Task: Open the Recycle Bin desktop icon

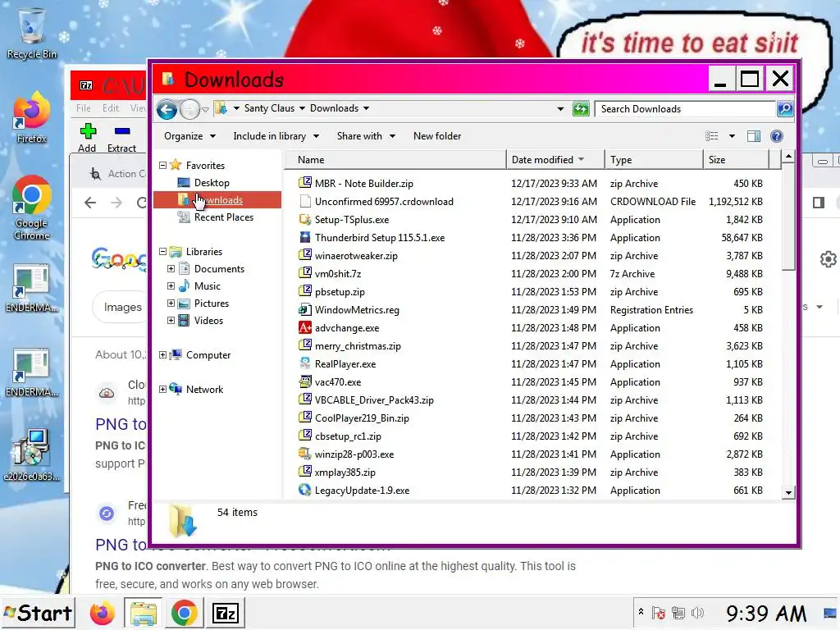Action: click(31, 33)
